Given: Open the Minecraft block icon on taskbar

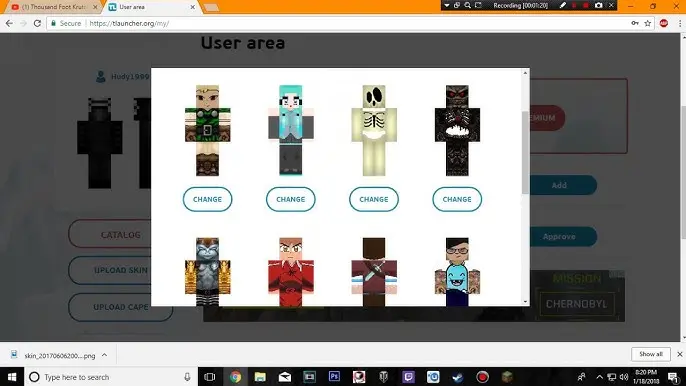Looking at the screenshot, I should (507, 377).
